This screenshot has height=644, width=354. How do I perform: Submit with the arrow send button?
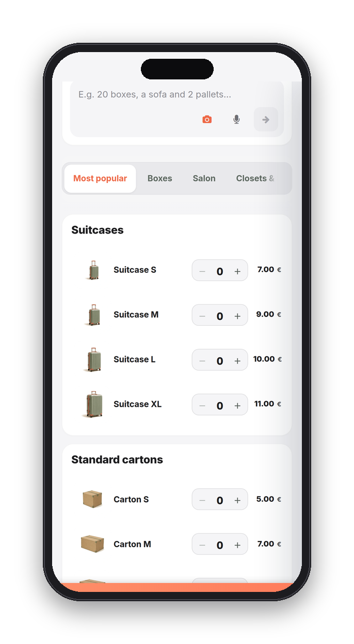266,120
